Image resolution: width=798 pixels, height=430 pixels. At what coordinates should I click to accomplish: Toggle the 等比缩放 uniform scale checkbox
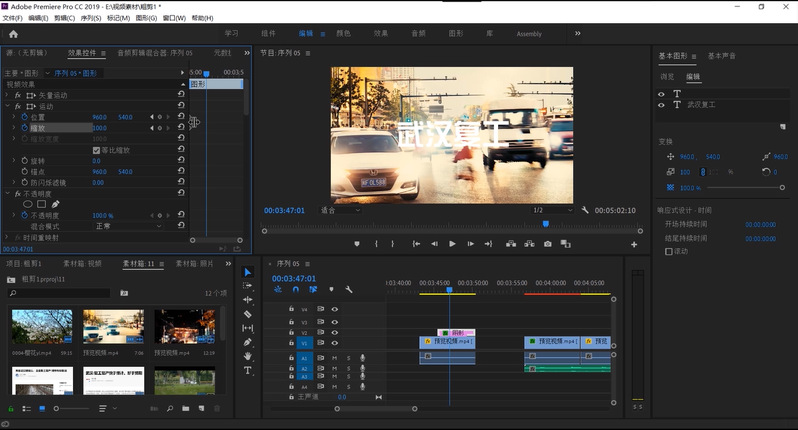(97, 150)
